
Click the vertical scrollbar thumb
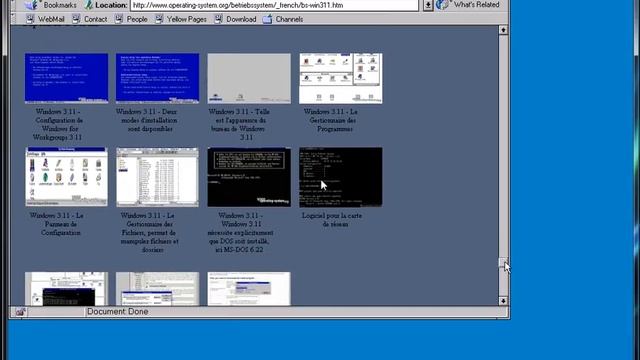(x=503, y=263)
